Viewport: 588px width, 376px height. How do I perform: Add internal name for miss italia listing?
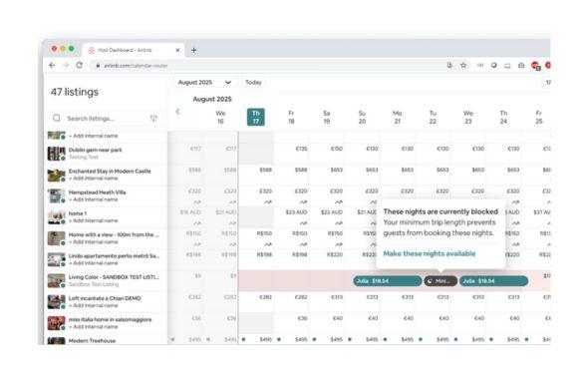(94, 326)
